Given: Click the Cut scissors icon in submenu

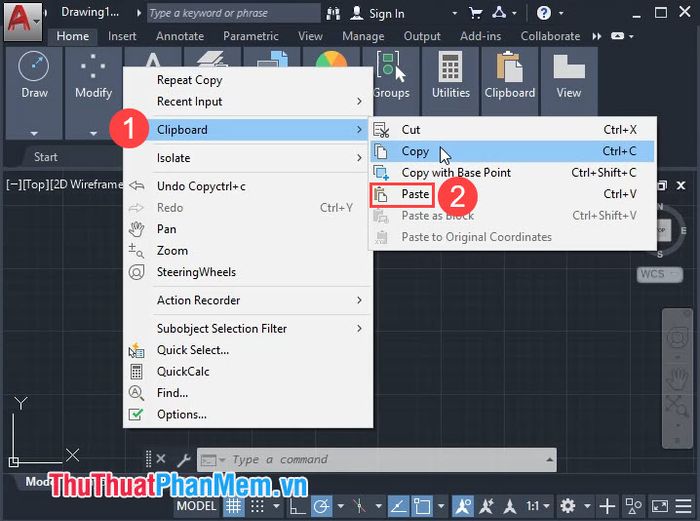Looking at the screenshot, I should click(381, 130).
